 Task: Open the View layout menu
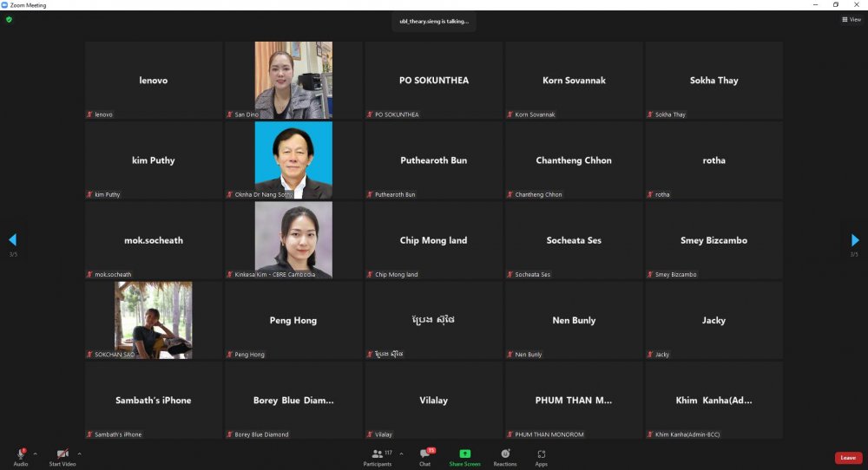[850, 20]
